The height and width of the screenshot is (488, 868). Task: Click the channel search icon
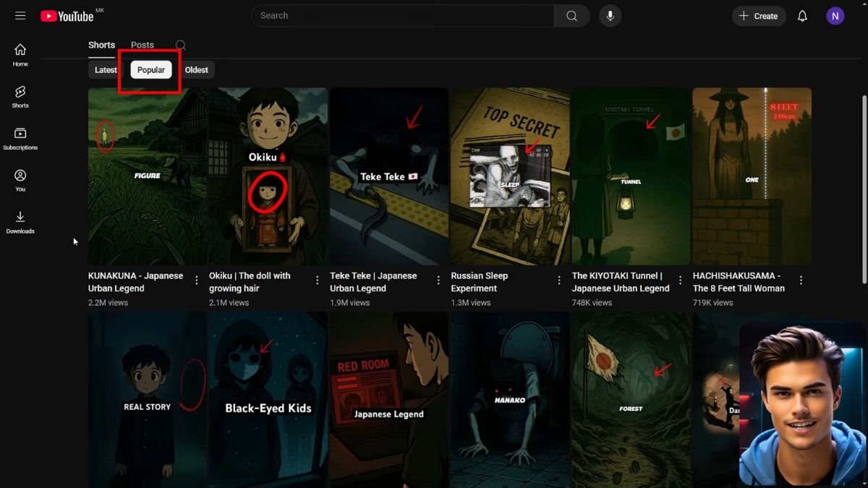[181, 46]
